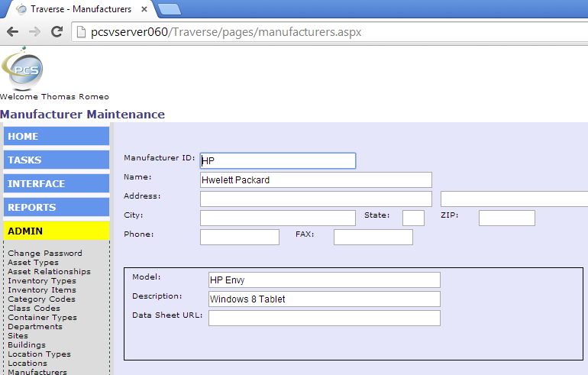Click the browser back arrow
The width and height of the screenshot is (588, 375).
click(13, 32)
